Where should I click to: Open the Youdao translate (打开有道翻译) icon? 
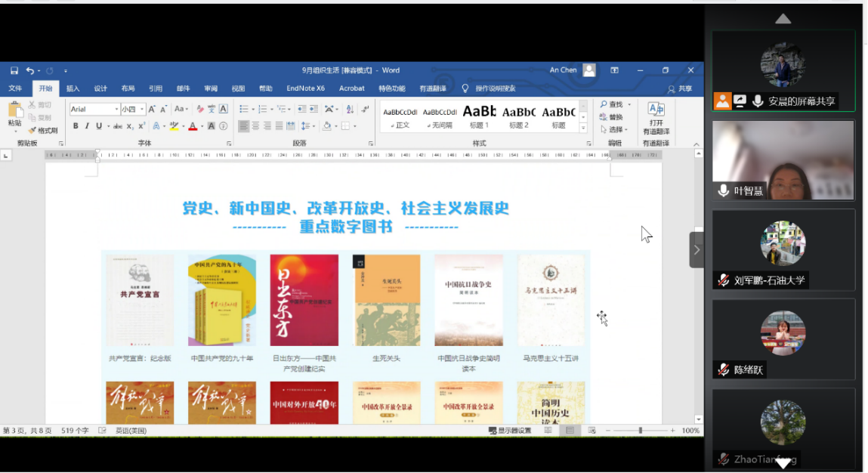click(x=656, y=118)
